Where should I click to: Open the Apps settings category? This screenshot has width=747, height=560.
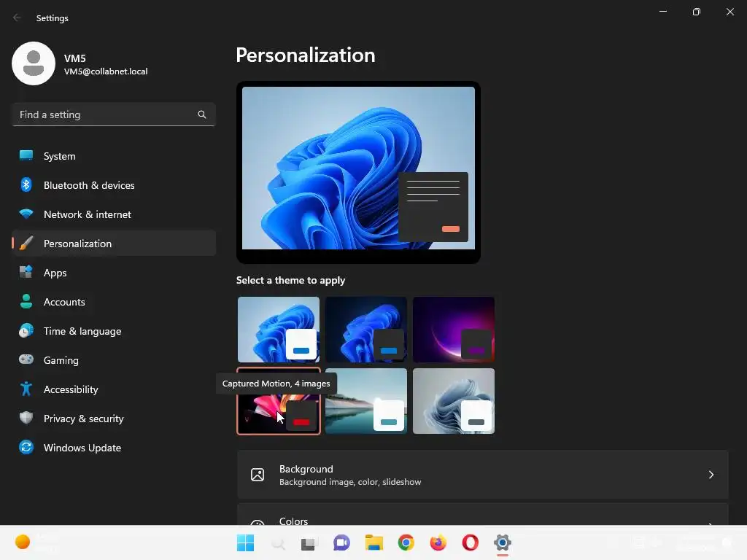[113, 273]
